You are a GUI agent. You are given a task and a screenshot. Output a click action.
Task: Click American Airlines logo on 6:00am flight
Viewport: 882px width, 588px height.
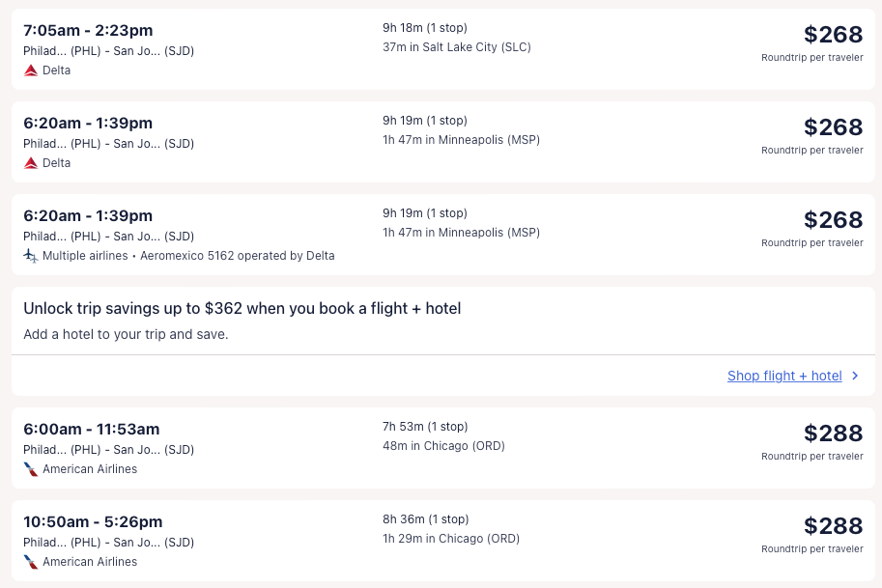[31, 469]
